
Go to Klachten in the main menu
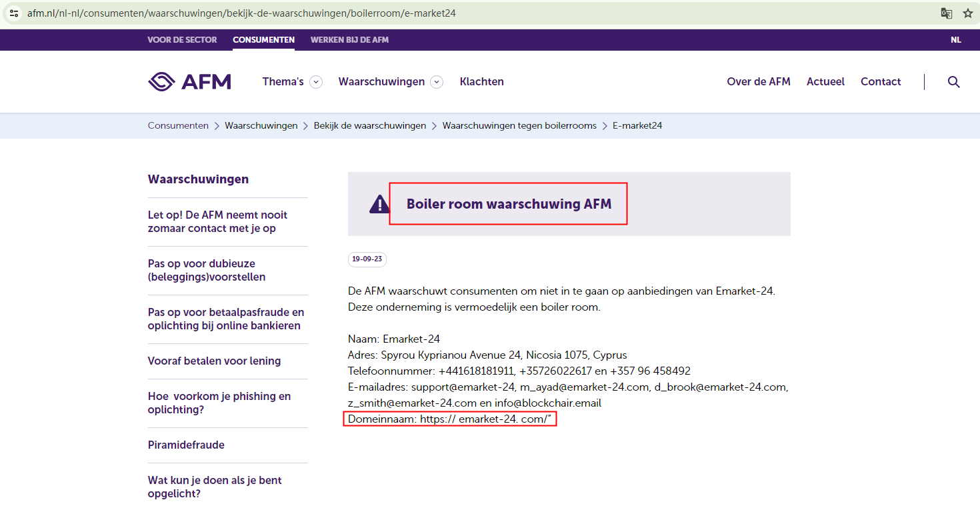pyautogui.click(x=481, y=82)
